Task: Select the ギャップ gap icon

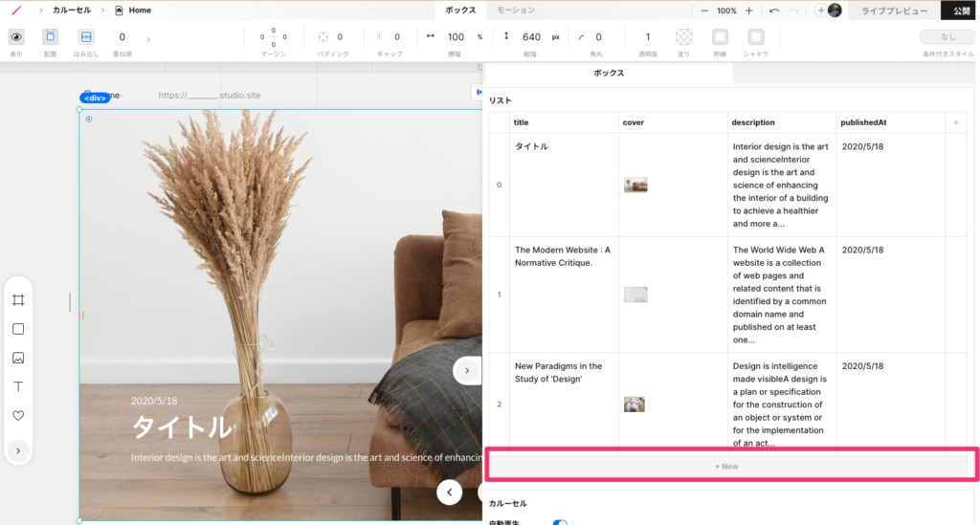Action: pos(379,37)
